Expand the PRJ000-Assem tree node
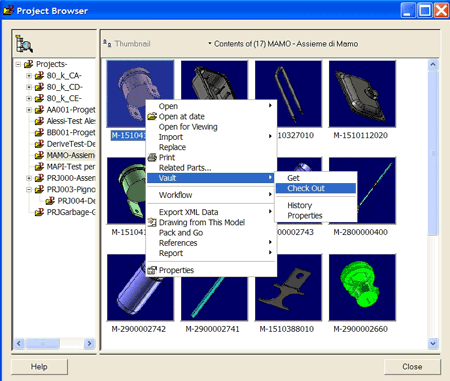 [x=29, y=178]
